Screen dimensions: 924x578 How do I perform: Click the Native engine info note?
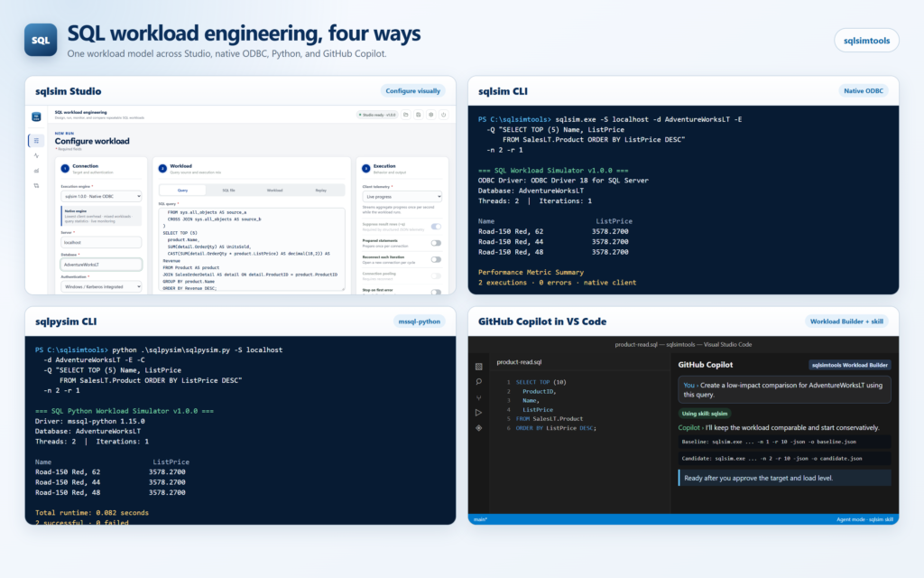click(x=101, y=216)
